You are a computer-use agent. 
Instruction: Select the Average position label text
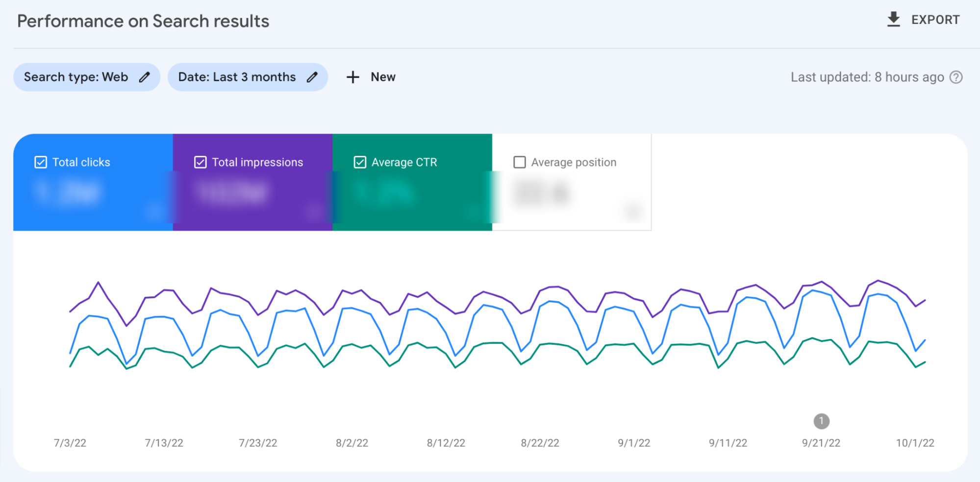(x=574, y=162)
